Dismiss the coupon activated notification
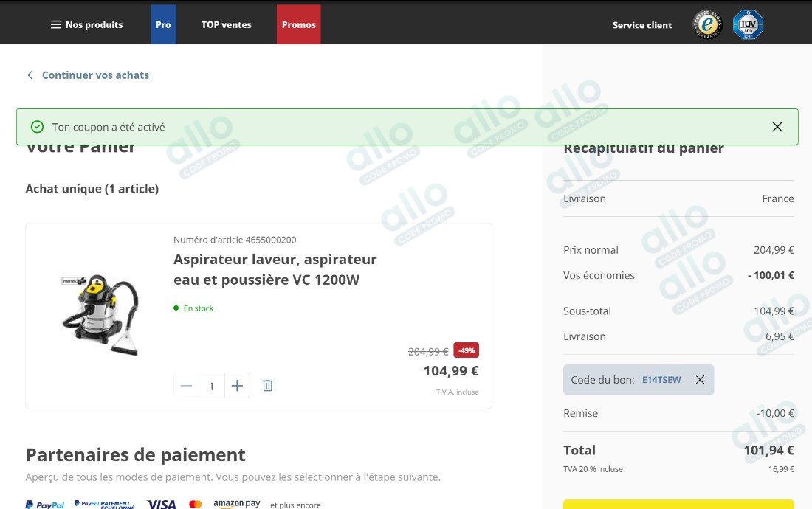 click(x=777, y=127)
